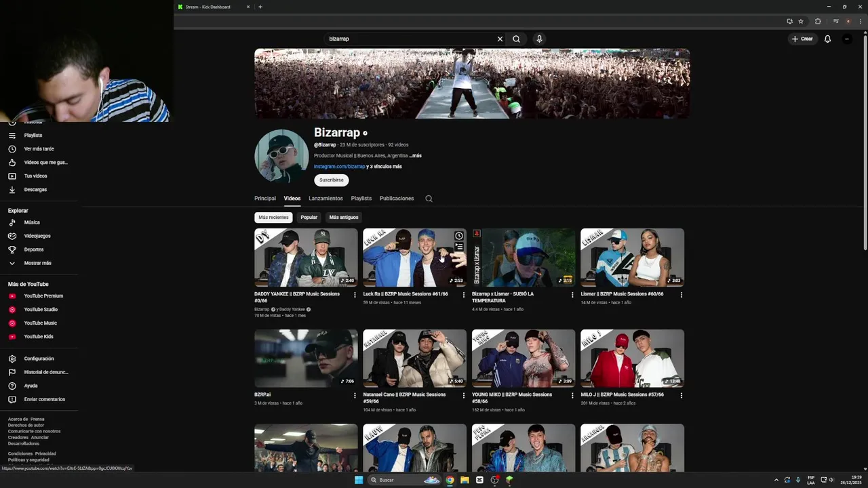Play MILO J Sessions #57/66 thumbnail

pyautogui.click(x=632, y=358)
